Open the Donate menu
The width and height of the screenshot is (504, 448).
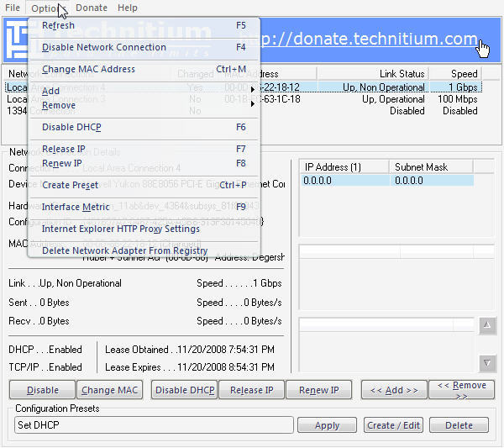[92, 8]
